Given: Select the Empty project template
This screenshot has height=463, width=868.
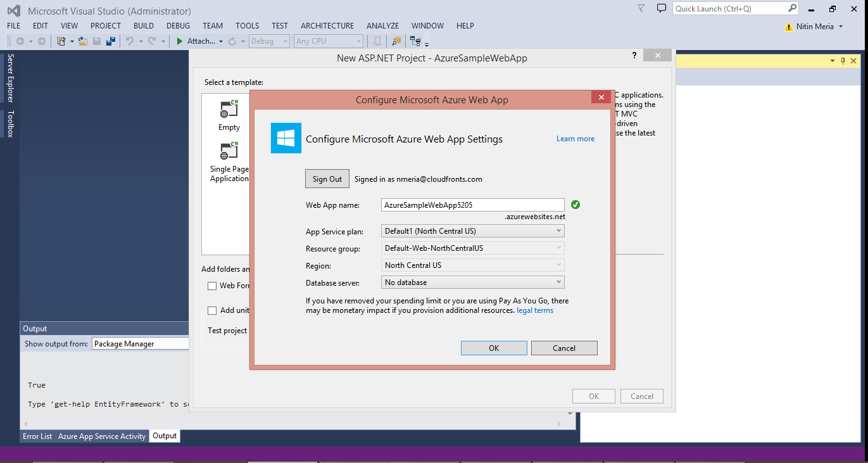Looking at the screenshot, I should (x=229, y=115).
